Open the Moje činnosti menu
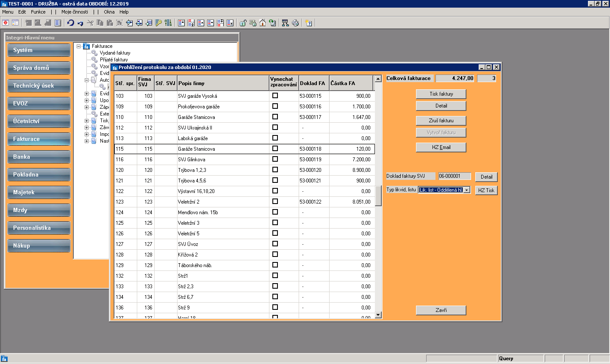 [75, 12]
